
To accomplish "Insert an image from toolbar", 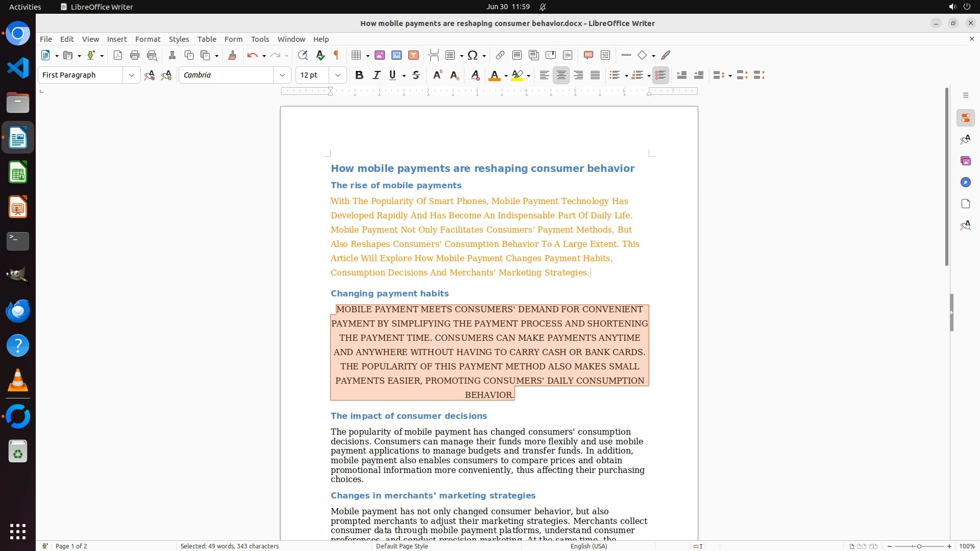I will (x=380, y=55).
